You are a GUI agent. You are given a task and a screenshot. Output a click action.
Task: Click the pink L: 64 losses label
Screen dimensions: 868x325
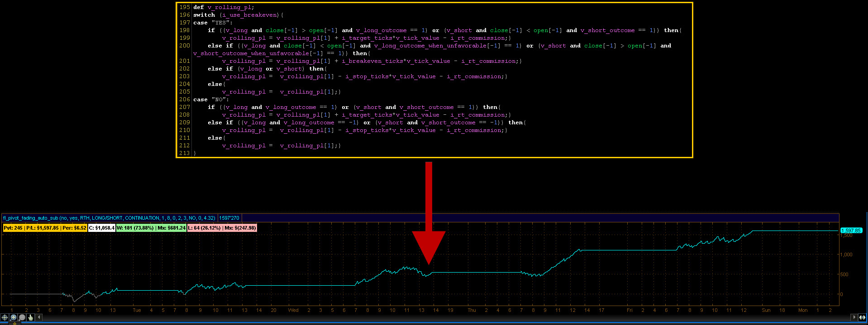(222, 228)
